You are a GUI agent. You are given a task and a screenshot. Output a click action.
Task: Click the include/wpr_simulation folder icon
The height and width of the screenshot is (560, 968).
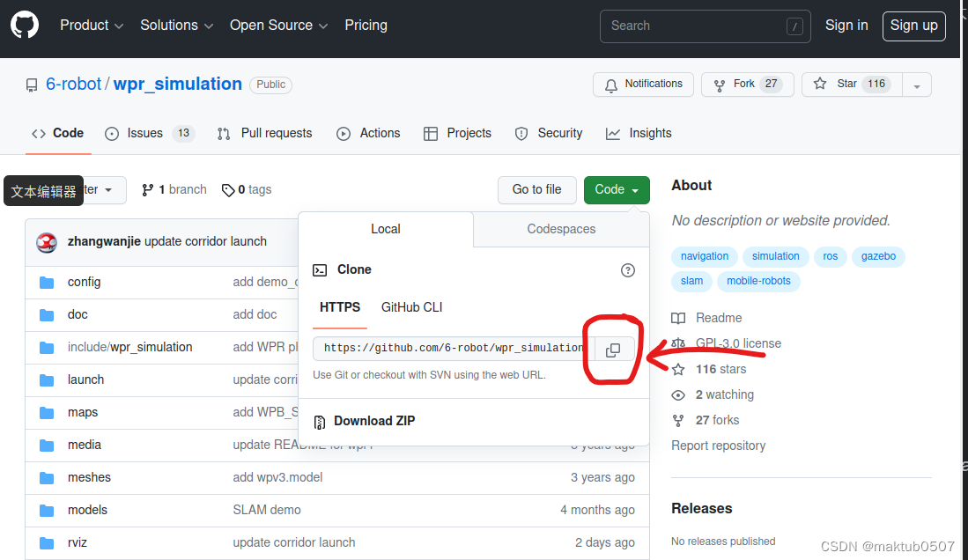[47, 348]
